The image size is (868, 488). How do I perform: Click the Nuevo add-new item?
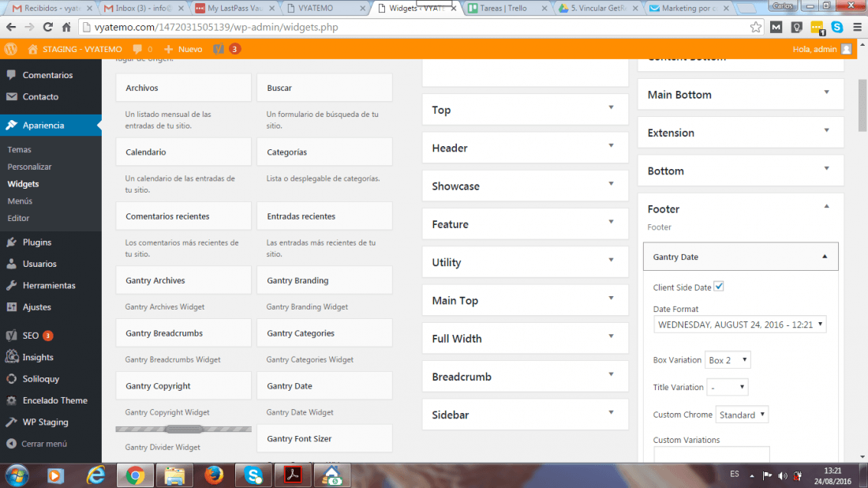[x=183, y=49]
